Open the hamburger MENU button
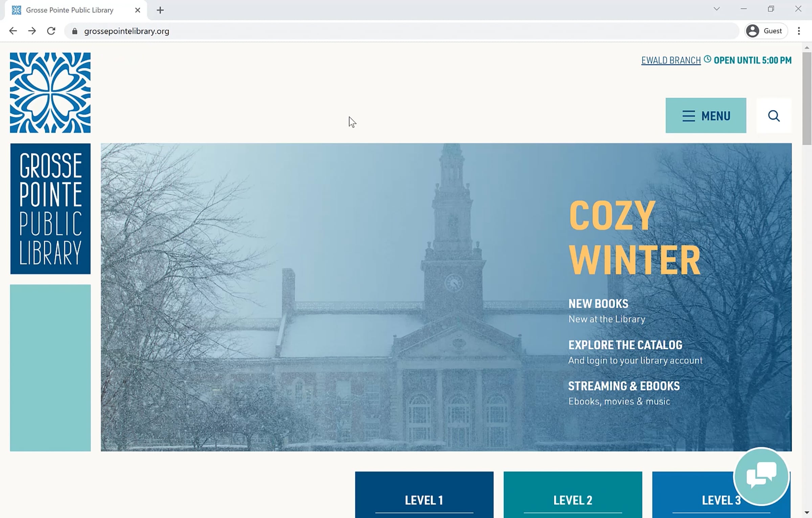Screen dimensions: 812x518 [x=706, y=116]
